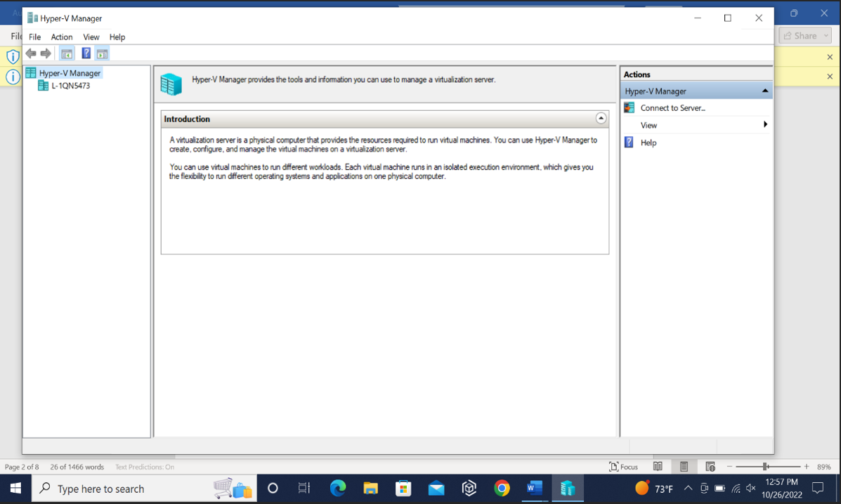This screenshot has width=841, height=504.
Task: Click the Share button in Word window
Action: [800, 36]
